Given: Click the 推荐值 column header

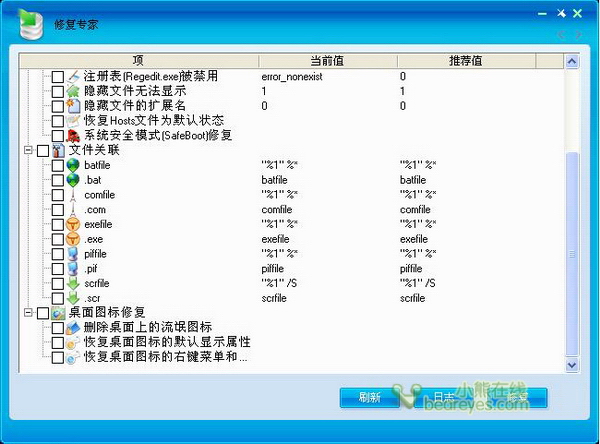Looking at the screenshot, I should (x=466, y=61).
